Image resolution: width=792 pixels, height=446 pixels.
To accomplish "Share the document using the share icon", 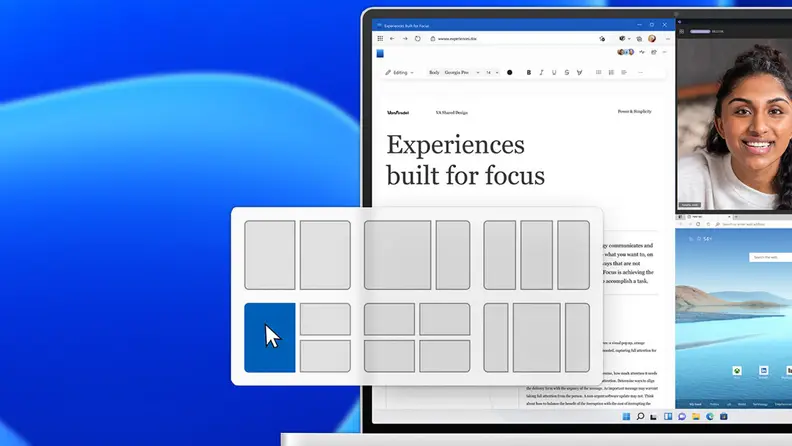I will pos(654,52).
